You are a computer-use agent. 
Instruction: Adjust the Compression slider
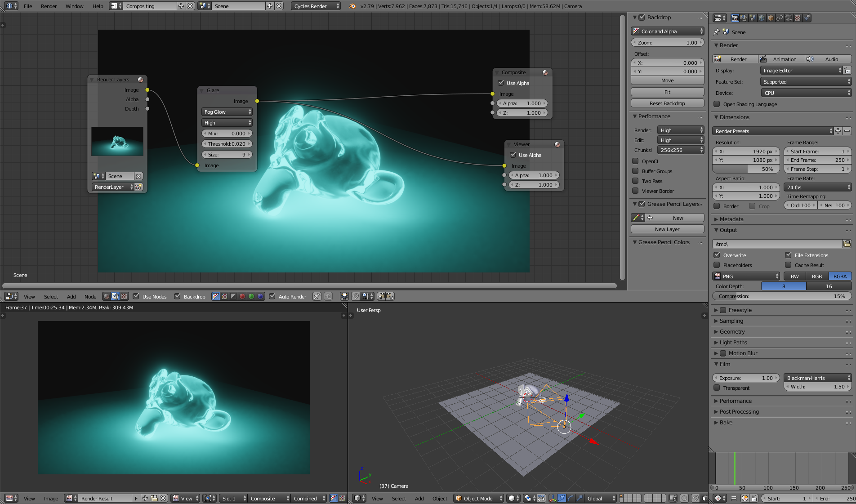coord(781,296)
